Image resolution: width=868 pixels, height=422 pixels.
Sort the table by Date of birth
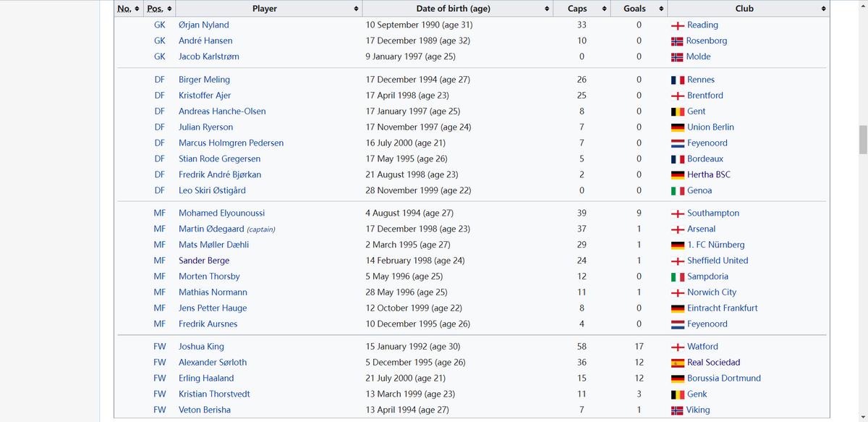pyautogui.click(x=547, y=9)
